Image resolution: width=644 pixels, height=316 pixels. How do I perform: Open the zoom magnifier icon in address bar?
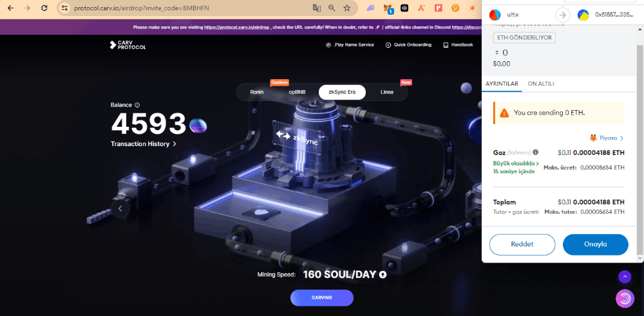(x=332, y=8)
